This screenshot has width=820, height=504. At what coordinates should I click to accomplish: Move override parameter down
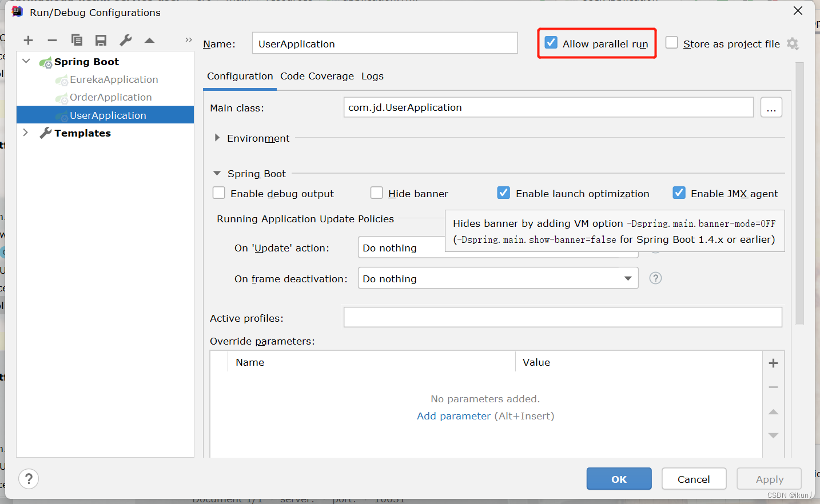[773, 435]
